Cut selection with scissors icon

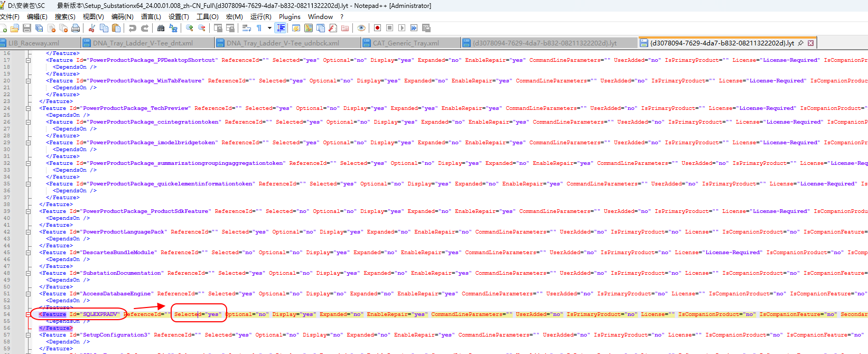[92, 28]
